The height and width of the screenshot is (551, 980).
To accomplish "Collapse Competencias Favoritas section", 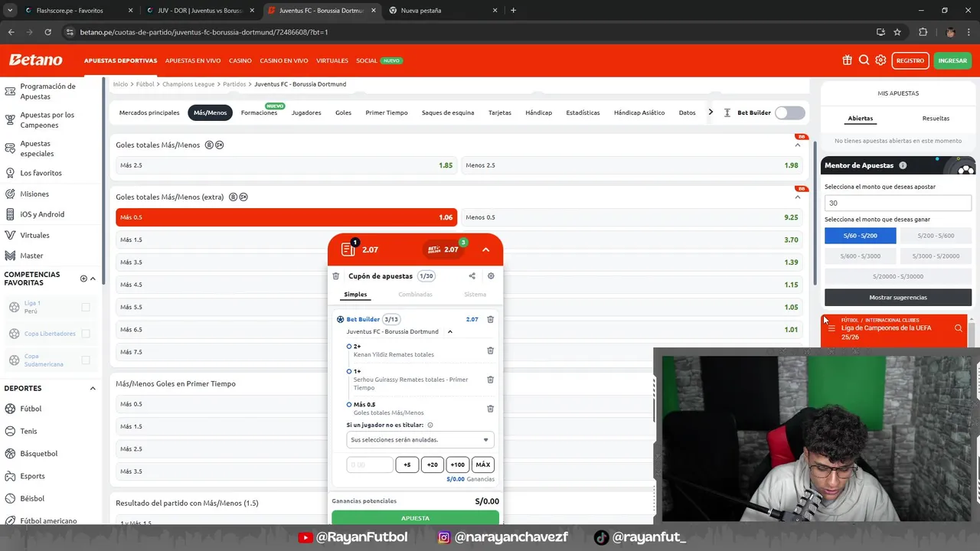I will point(93,279).
